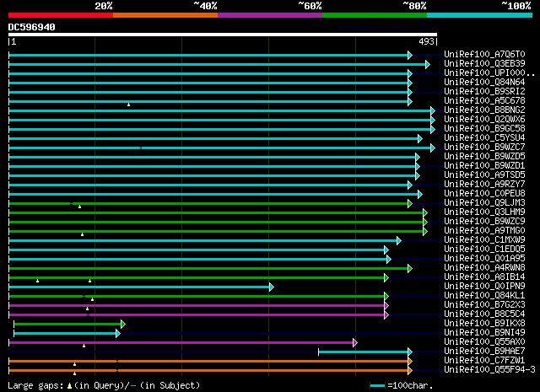This screenshot has width=540, height=392.
Task: Open the UniRef100_A7Q6T0 hit label
Action: 484,55
